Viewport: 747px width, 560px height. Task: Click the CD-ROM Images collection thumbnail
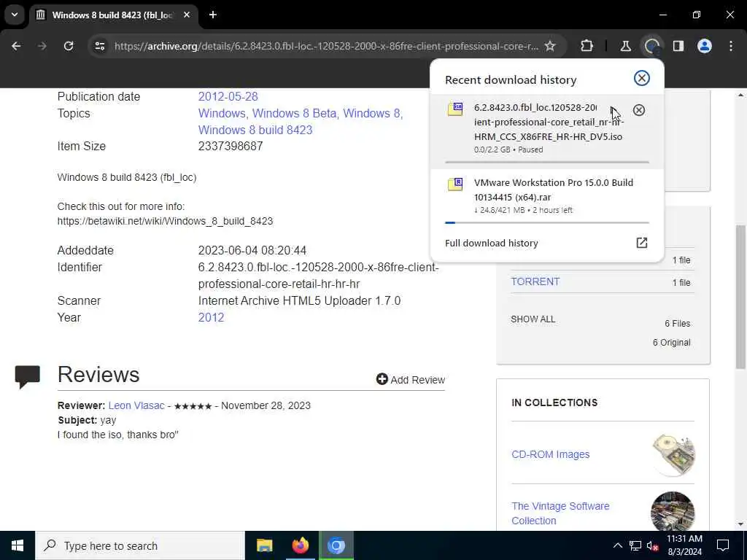[x=673, y=454]
